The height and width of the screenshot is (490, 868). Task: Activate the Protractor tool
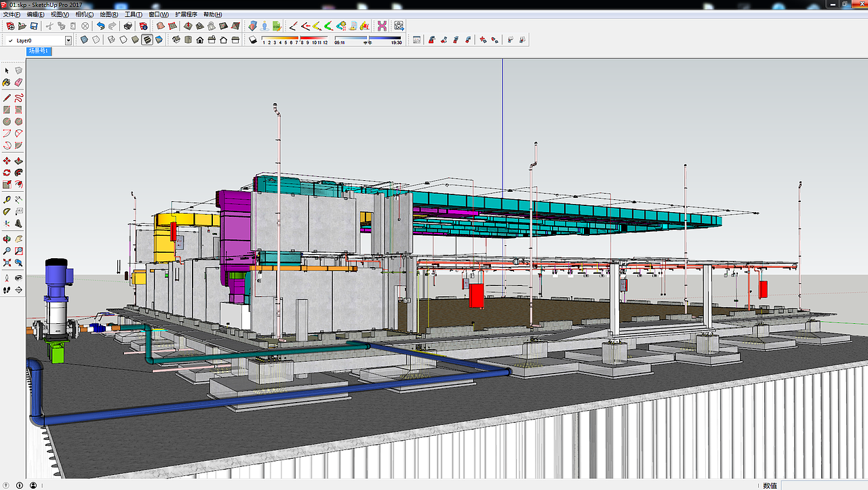tap(7, 211)
